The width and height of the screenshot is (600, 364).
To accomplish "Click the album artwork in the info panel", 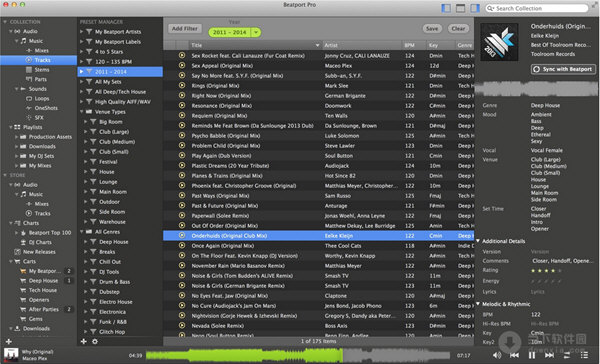I will pyautogui.click(x=499, y=42).
